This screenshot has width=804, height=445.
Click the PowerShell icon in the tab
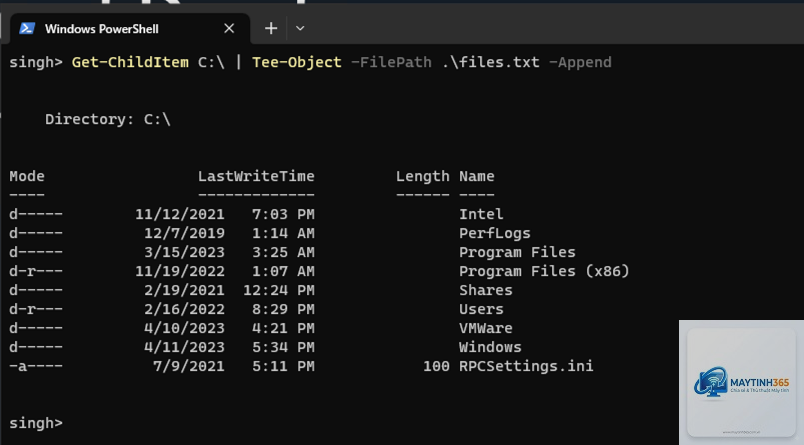click(x=27, y=29)
